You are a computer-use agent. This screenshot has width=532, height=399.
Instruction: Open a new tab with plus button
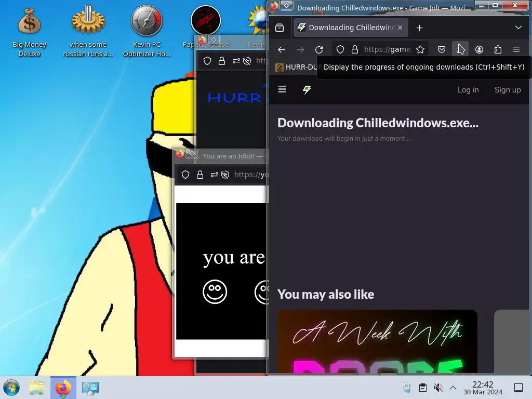419,28
